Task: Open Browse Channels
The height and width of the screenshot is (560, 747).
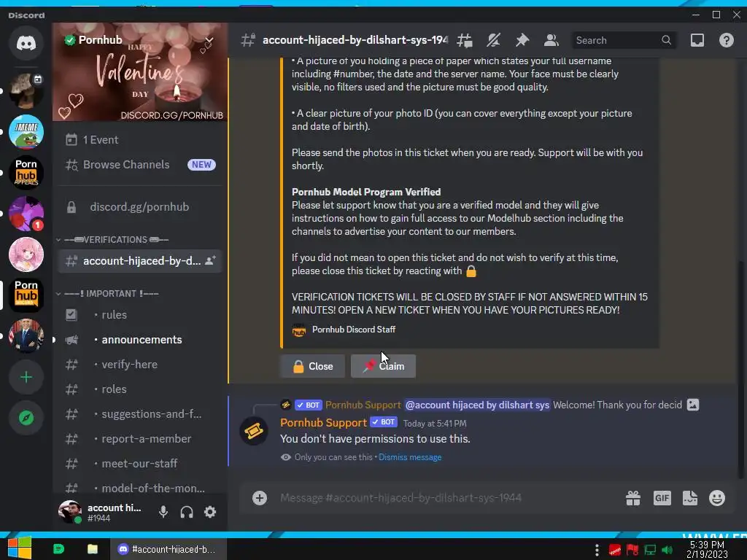Action: pyautogui.click(x=139, y=164)
